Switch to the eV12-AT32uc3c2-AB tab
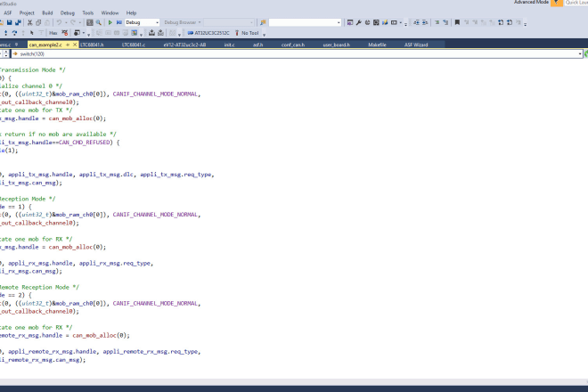The width and height of the screenshot is (588, 392). click(x=184, y=45)
